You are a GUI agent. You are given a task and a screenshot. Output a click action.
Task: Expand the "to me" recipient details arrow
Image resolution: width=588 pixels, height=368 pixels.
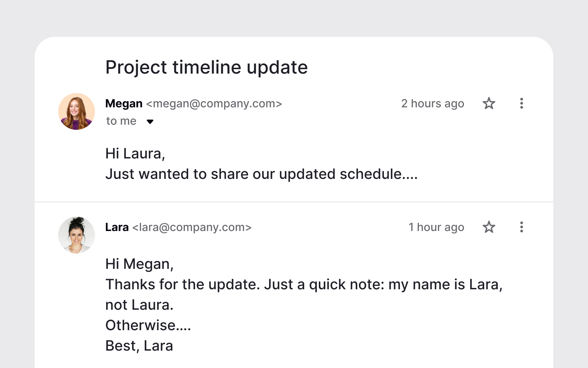click(150, 122)
